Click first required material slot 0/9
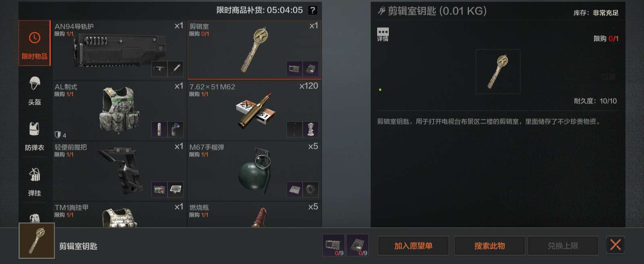Screen dimensions: 644x264 pyautogui.click(x=334, y=245)
